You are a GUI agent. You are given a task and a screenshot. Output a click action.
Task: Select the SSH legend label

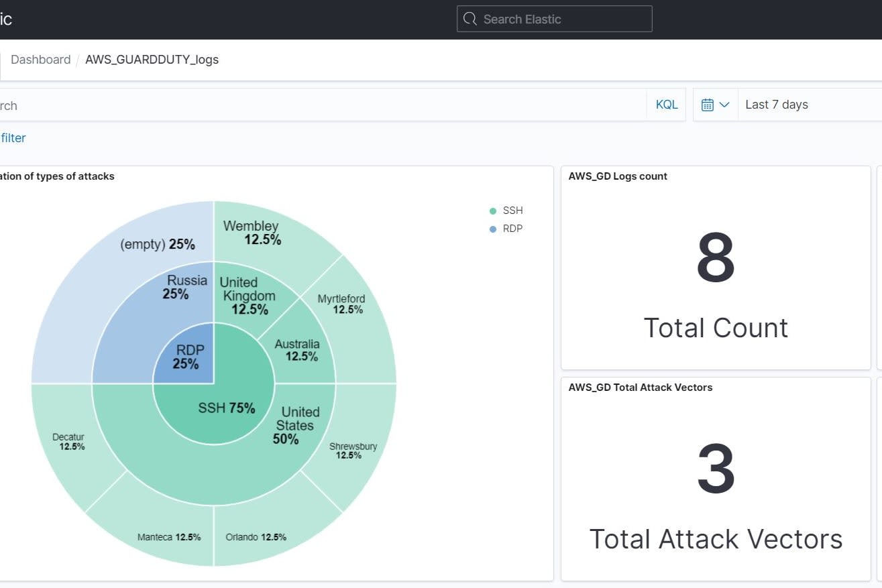click(512, 211)
